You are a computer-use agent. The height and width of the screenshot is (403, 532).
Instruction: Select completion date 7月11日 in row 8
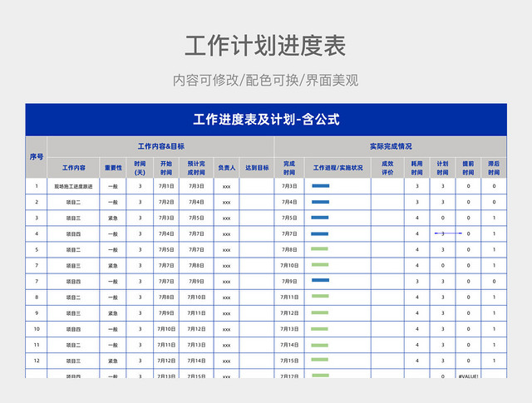point(289,297)
